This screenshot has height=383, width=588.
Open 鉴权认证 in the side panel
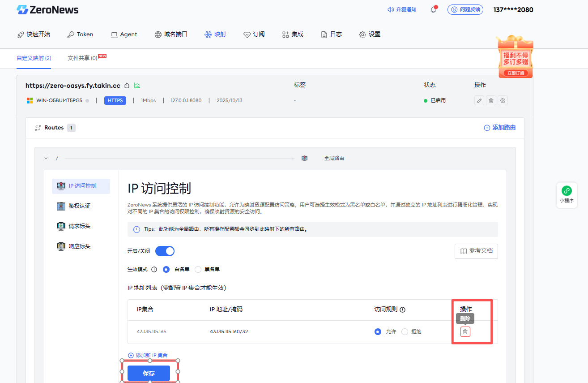click(x=79, y=206)
